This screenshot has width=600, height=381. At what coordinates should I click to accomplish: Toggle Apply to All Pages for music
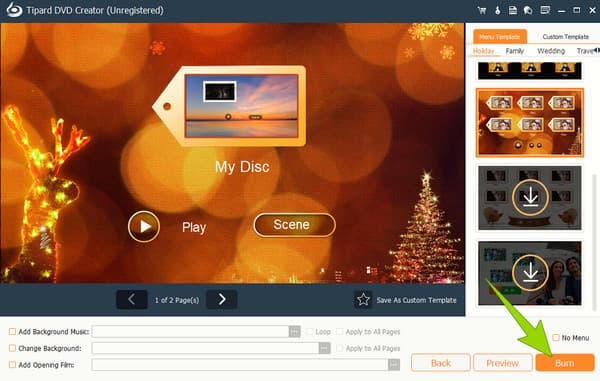pyautogui.click(x=339, y=332)
